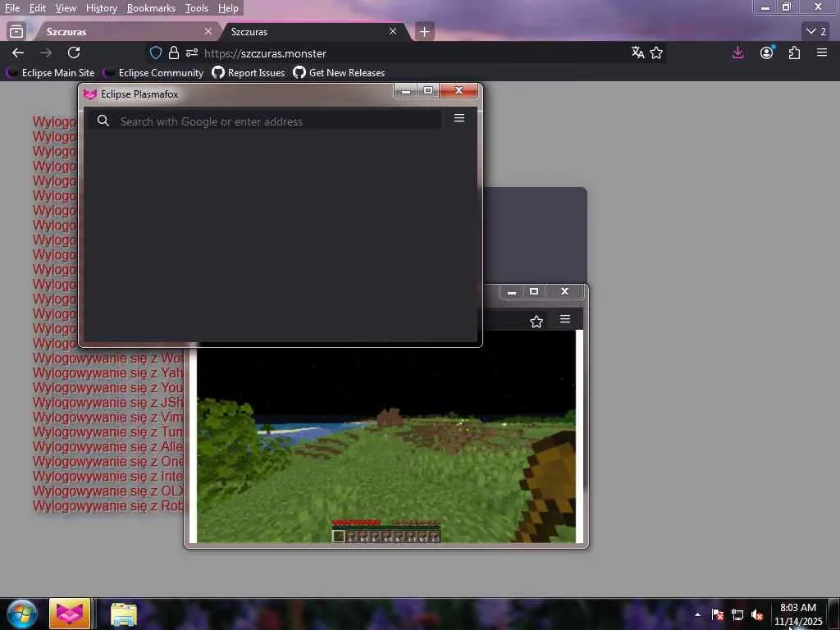Viewport: 840px width, 630px height.
Task: Open the Bookmarks menu
Action: pyautogui.click(x=151, y=8)
